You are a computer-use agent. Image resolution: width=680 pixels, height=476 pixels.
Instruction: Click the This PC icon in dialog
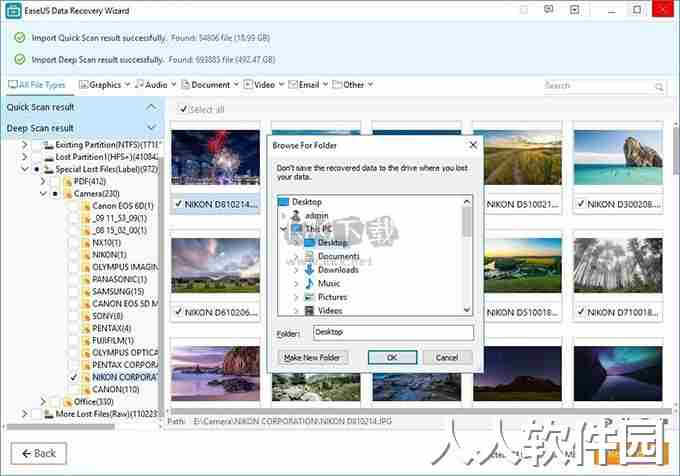(297, 228)
